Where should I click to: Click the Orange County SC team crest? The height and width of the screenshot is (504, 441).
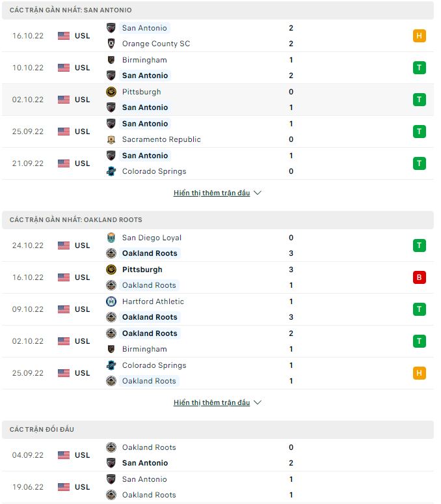(x=111, y=44)
